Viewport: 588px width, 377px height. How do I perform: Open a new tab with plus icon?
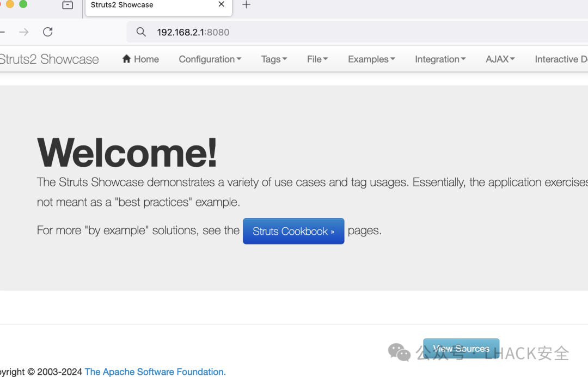click(x=246, y=5)
